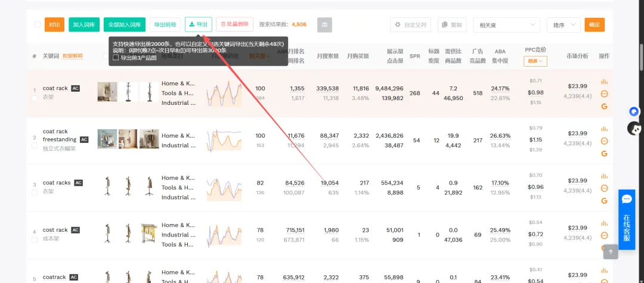Screen dimensions: 644x283
Task: Click the 批量删除 button
Action: tap(234, 24)
